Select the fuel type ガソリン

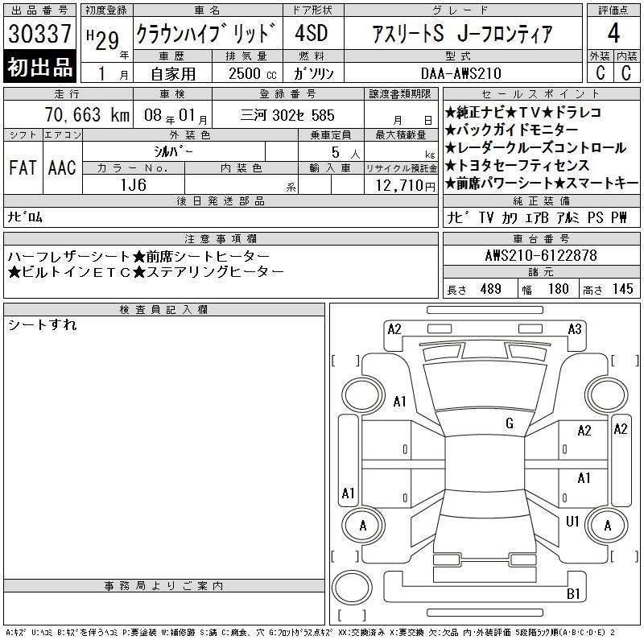tap(313, 73)
